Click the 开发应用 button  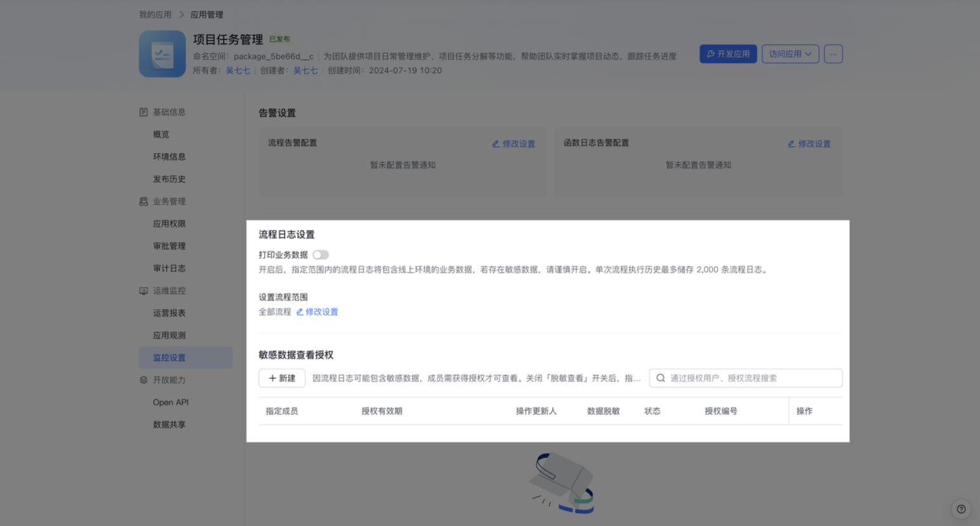728,54
